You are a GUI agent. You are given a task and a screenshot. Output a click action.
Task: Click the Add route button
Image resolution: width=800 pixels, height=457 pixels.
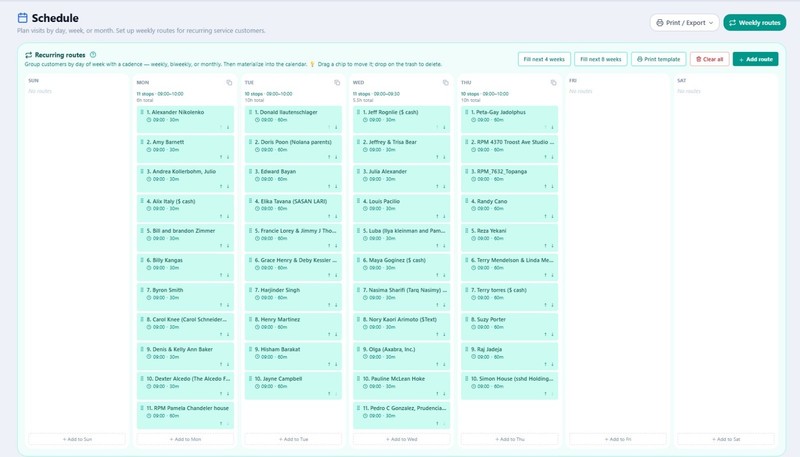(756, 59)
